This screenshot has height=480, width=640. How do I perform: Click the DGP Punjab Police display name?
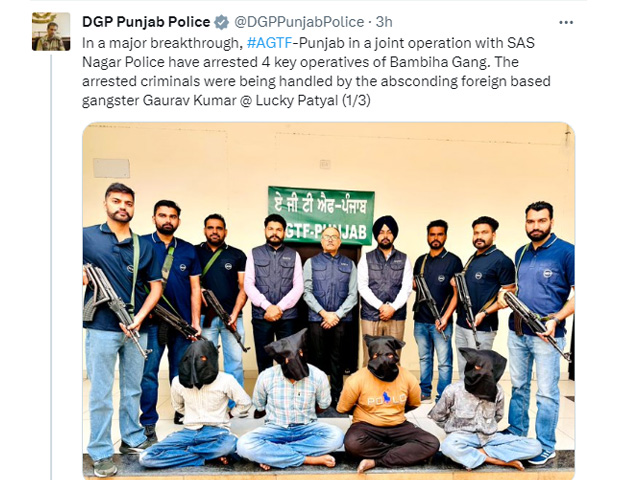tap(146, 22)
